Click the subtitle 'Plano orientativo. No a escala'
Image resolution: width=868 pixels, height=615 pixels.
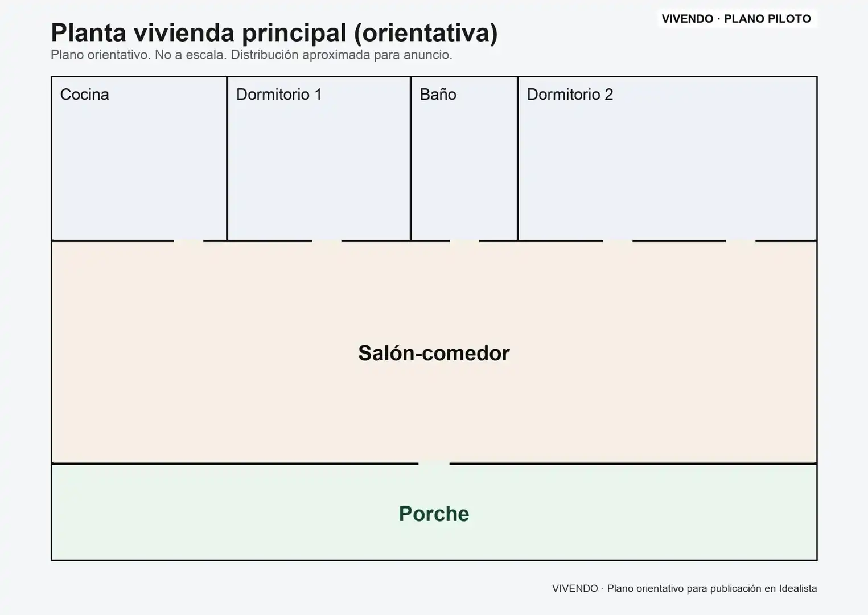(252, 55)
